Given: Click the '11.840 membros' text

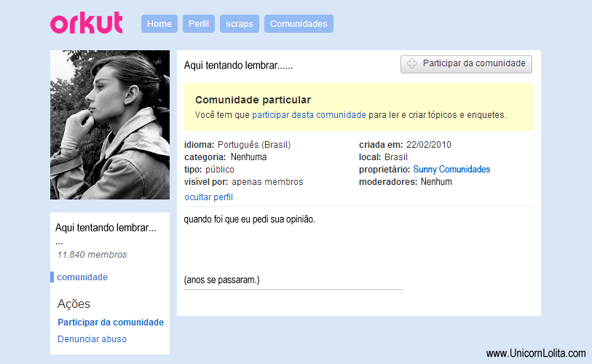Looking at the screenshot, I should tap(92, 255).
